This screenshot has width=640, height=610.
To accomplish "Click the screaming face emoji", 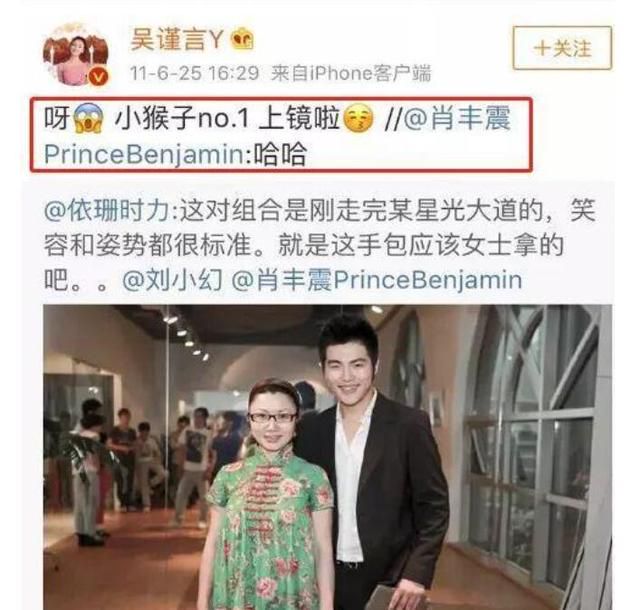I will (x=89, y=118).
